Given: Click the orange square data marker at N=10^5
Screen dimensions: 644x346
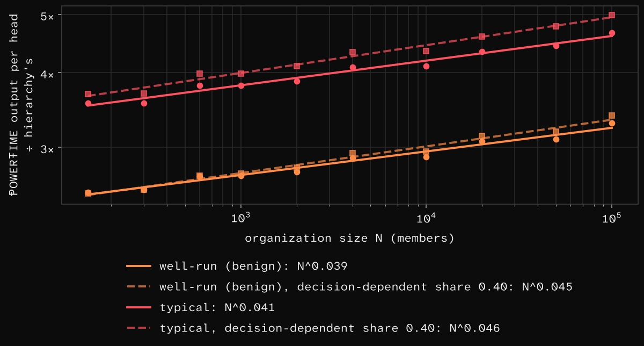Looking at the screenshot, I should 612,116.
